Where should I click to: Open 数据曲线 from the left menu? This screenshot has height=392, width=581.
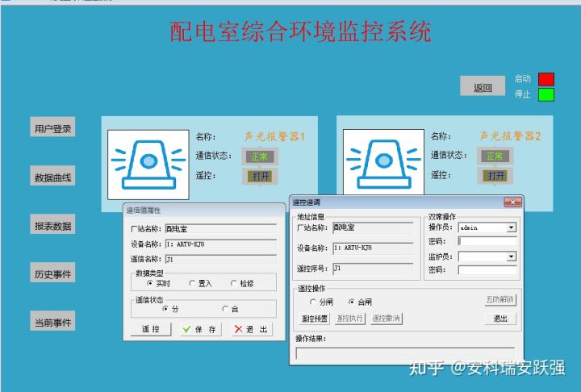(x=53, y=177)
